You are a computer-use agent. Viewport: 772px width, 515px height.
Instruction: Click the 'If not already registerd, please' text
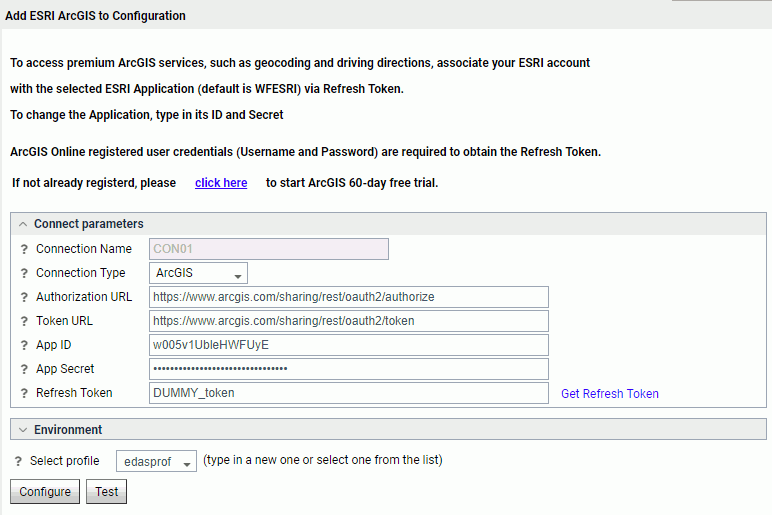94,183
